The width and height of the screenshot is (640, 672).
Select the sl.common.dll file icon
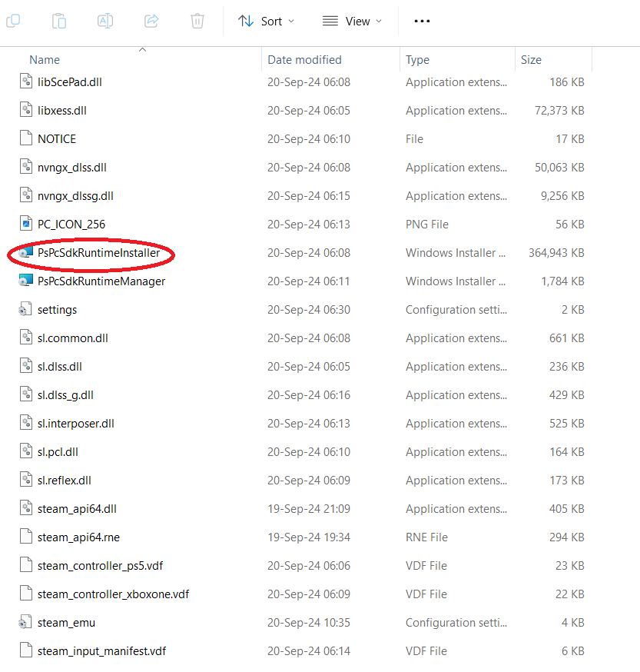point(26,338)
